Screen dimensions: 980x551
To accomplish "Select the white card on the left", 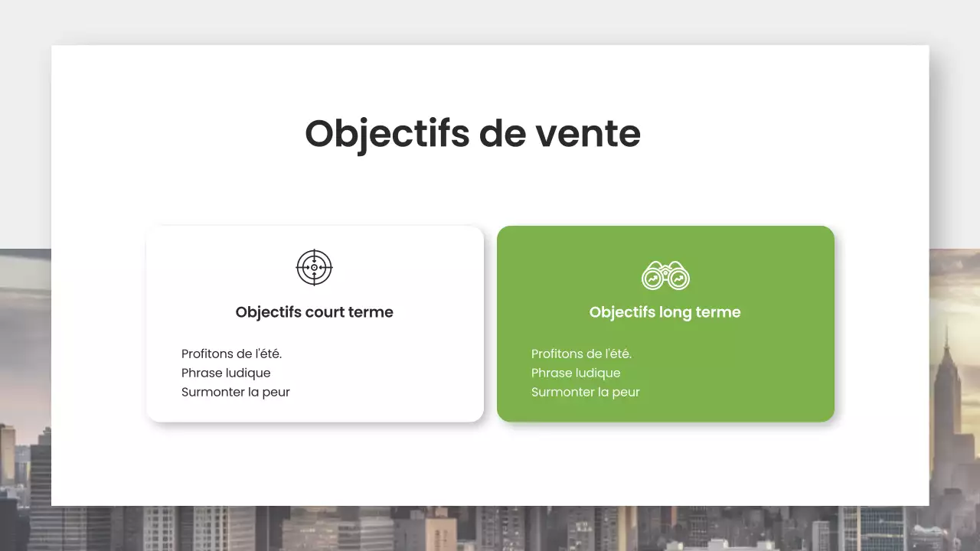I will point(314,323).
